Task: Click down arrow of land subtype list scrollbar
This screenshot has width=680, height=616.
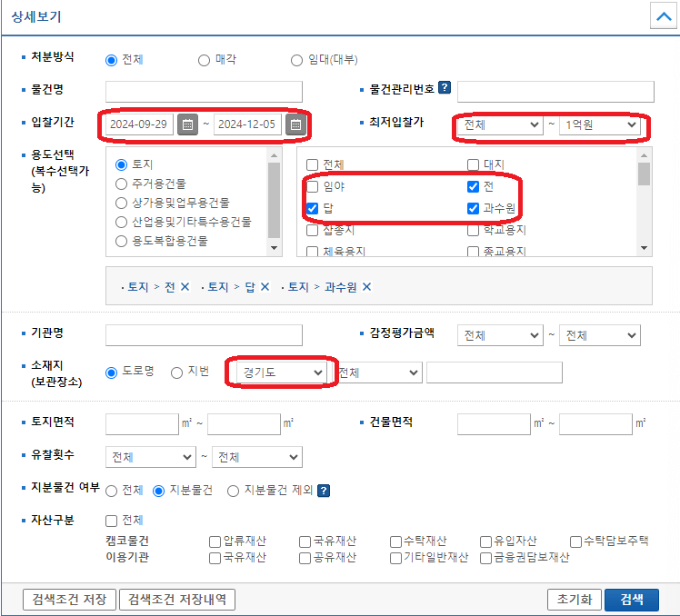Action: [644, 248]
